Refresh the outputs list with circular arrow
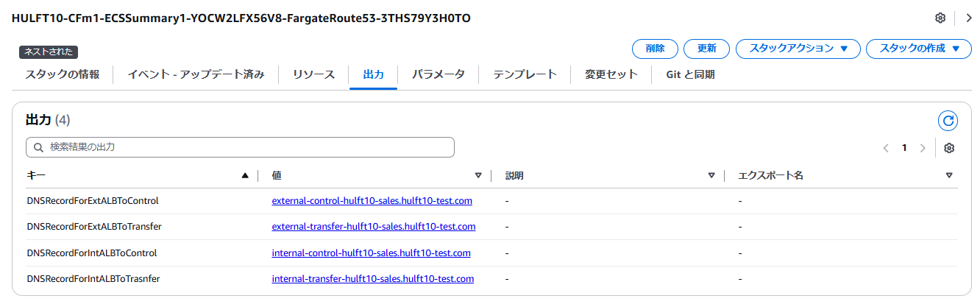 pos(948,121)
